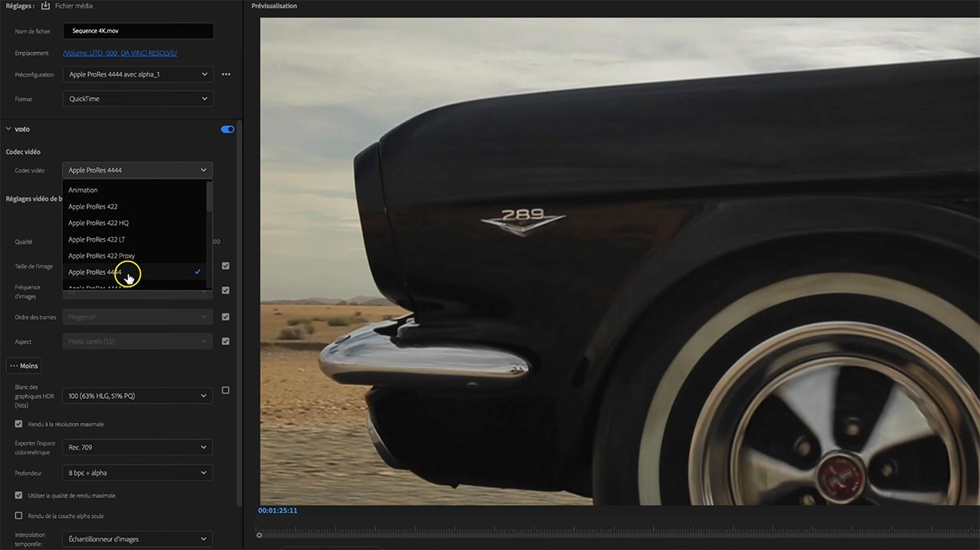Select Apple ProRes 422 LT codec
This screenshot has height=550, width=980.
pos(134,239)
